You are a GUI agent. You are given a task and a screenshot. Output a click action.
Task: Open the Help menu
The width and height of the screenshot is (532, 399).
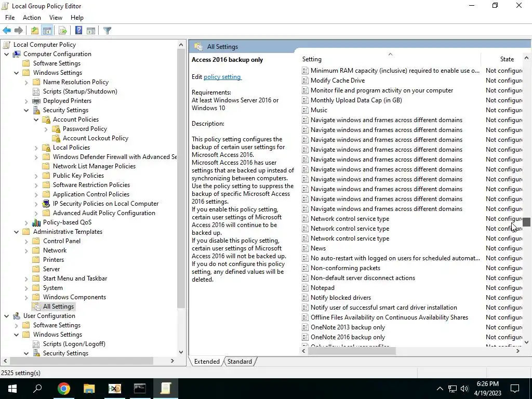77,18
